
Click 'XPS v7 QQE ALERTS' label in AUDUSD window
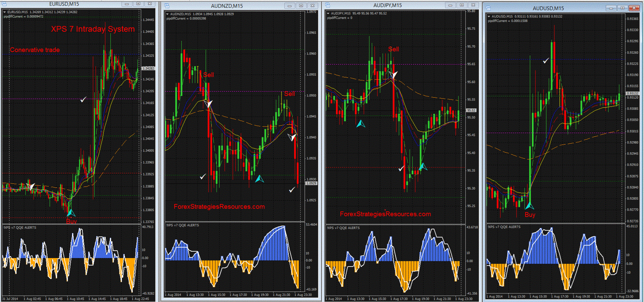[x=504, y=227]
